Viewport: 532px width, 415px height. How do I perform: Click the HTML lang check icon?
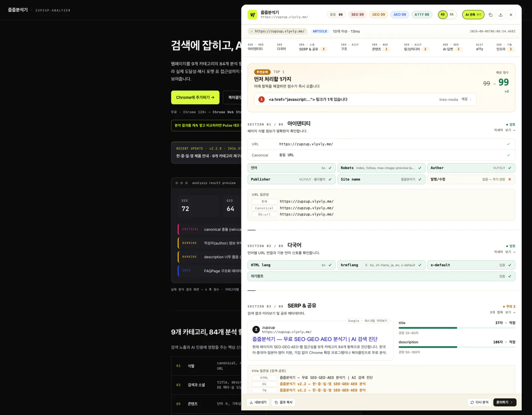pos(330,265)
